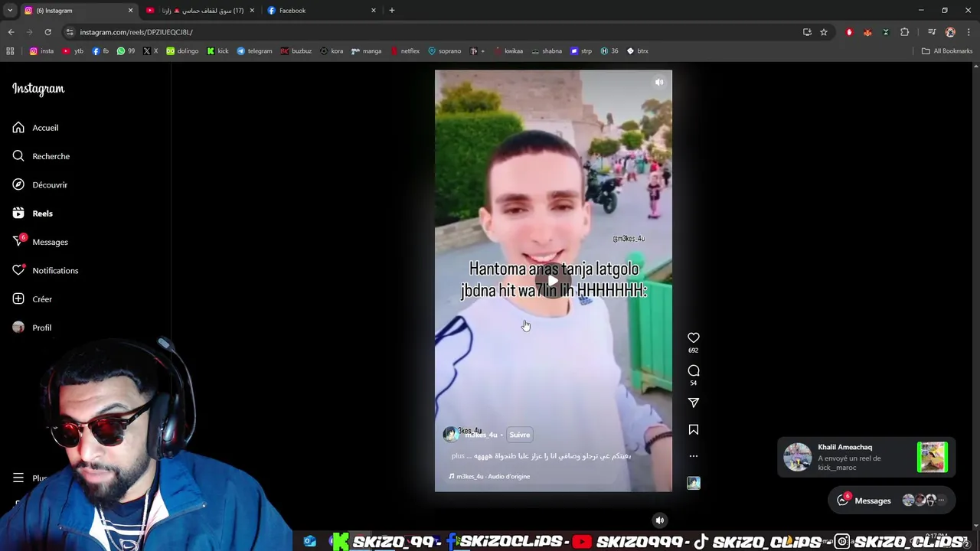Open the btrx bookmark
Screen dimensions: 980x551
click(637, 51)
